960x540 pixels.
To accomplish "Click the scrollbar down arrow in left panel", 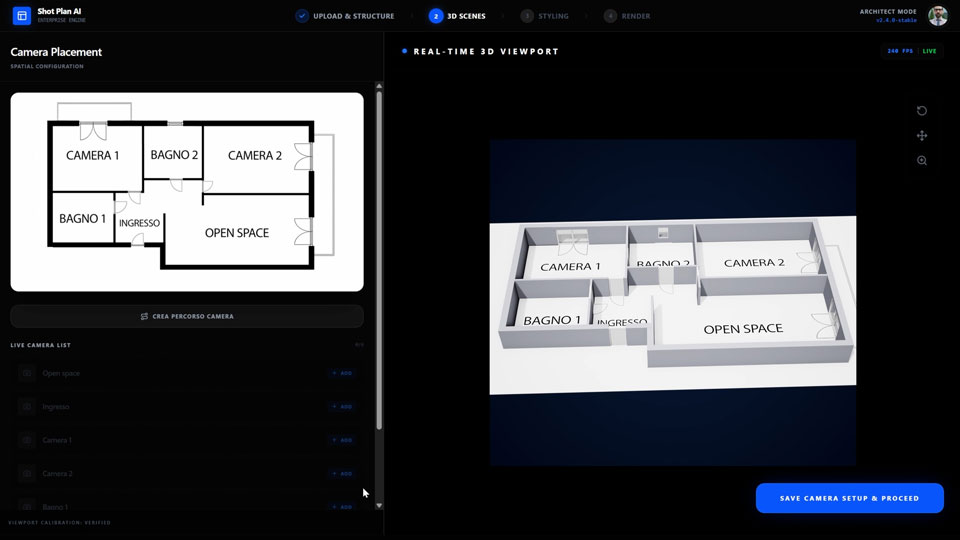I will (x=379, y=506).
